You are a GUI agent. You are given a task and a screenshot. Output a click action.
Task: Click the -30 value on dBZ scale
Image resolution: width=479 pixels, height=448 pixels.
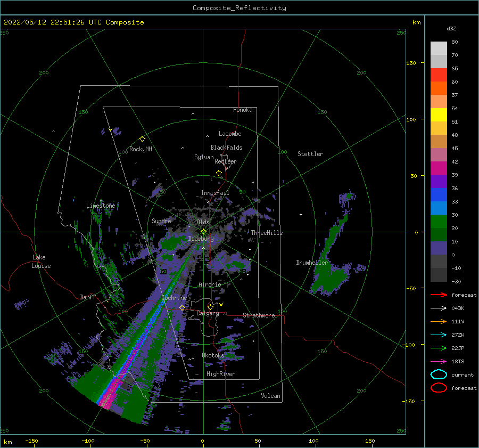pyautogui.click(x=456, y=281)
